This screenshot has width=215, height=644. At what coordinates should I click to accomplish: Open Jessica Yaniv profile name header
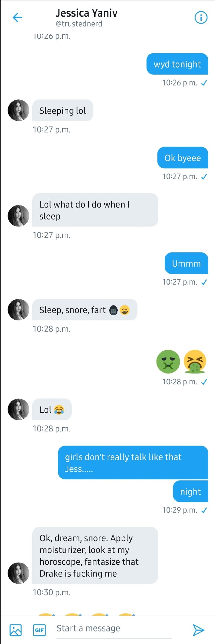click(86, 13)
